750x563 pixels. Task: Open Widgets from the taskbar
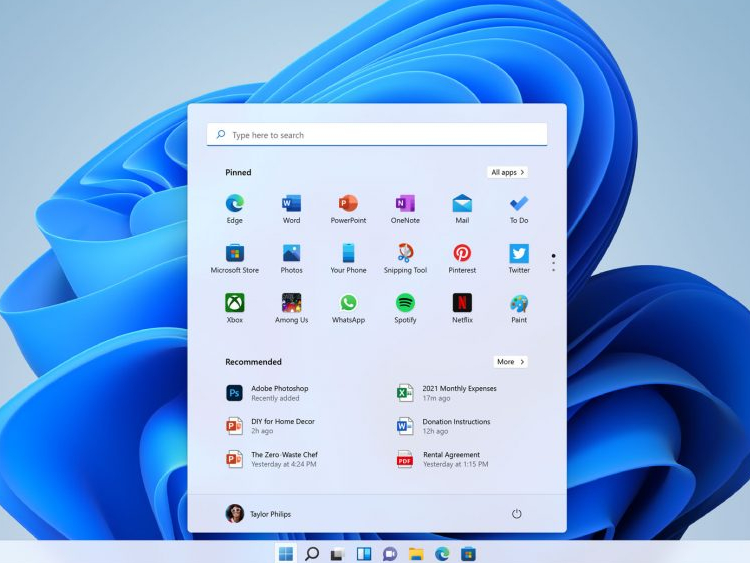pos(364,554)
